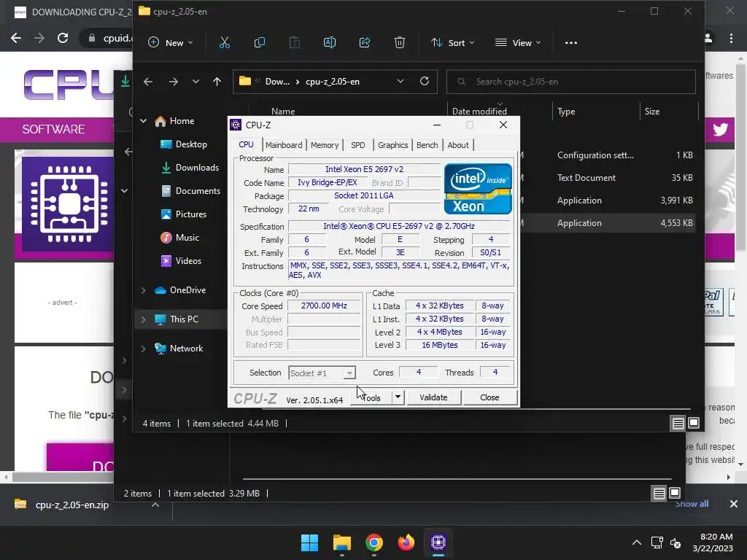This screenshot has height=560, width=747.
Task: Open Firefox from taskbar
Action: point(406,542)
